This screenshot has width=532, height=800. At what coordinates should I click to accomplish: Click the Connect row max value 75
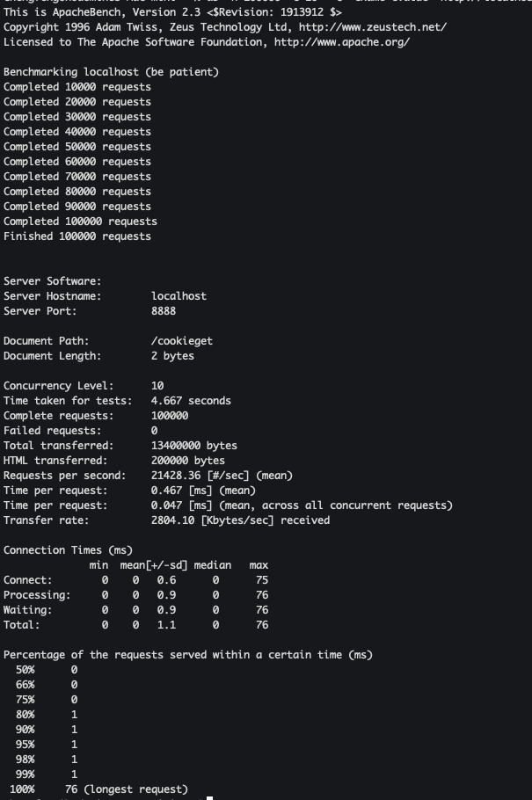[x=262, y=580]
